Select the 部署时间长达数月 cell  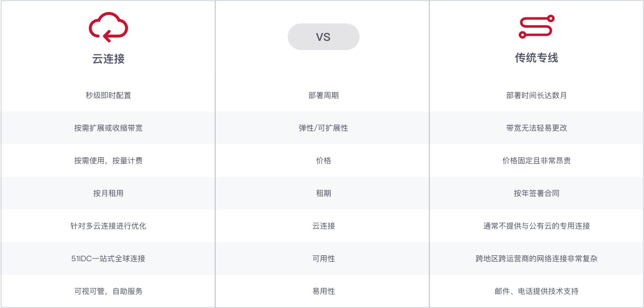536,95
